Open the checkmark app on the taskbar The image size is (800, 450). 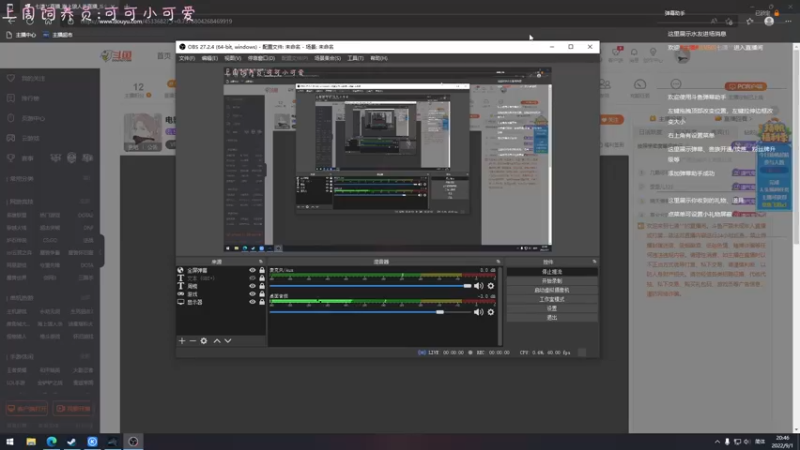71,441
